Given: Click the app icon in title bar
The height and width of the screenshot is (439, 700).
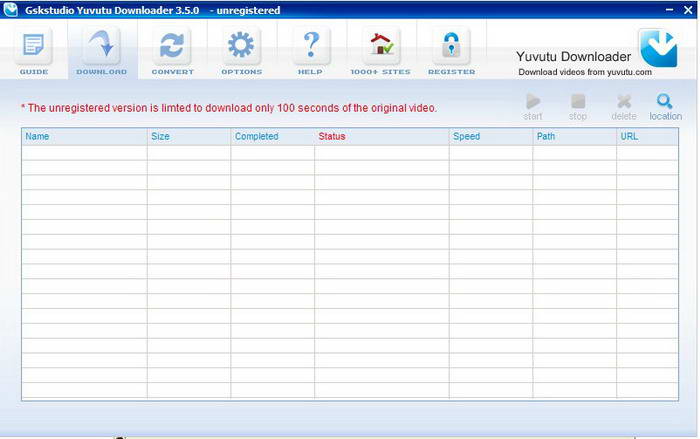Looking at the screenshot, I should click(x=10, y=9).
